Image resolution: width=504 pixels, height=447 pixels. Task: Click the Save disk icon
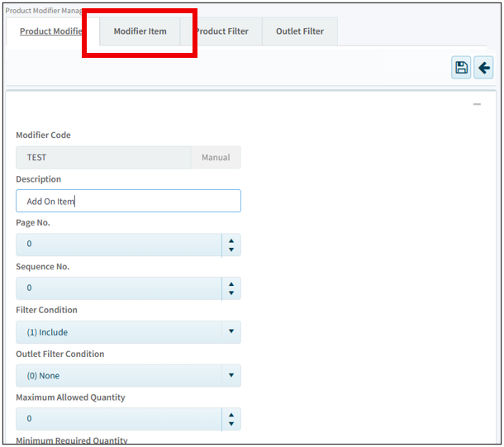(x=461, y=68)
